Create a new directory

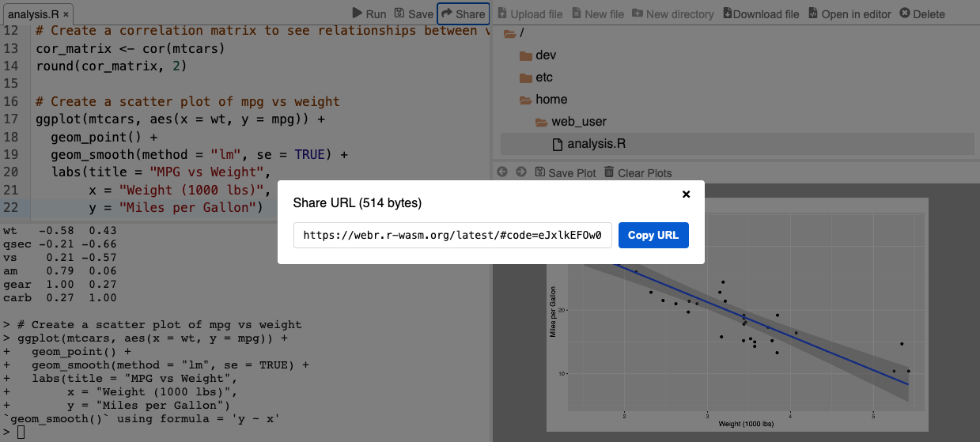tap(672, 14)
